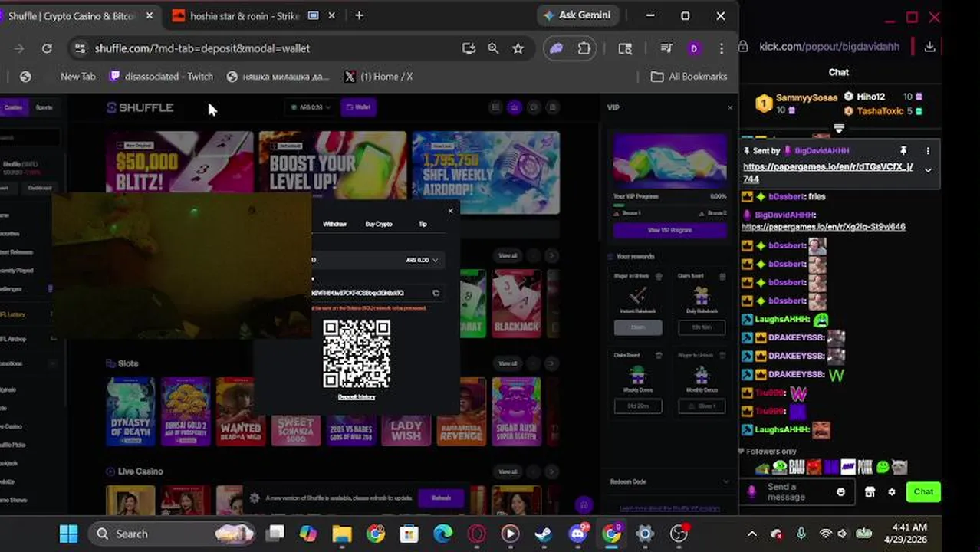Select the Buy Crypto tab in wallet modal

379,224
